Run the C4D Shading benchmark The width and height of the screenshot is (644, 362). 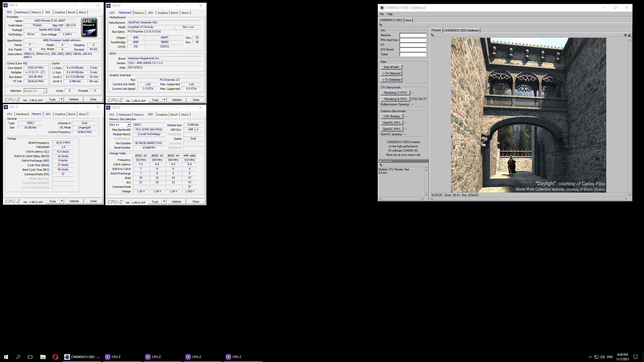point(392,116)
